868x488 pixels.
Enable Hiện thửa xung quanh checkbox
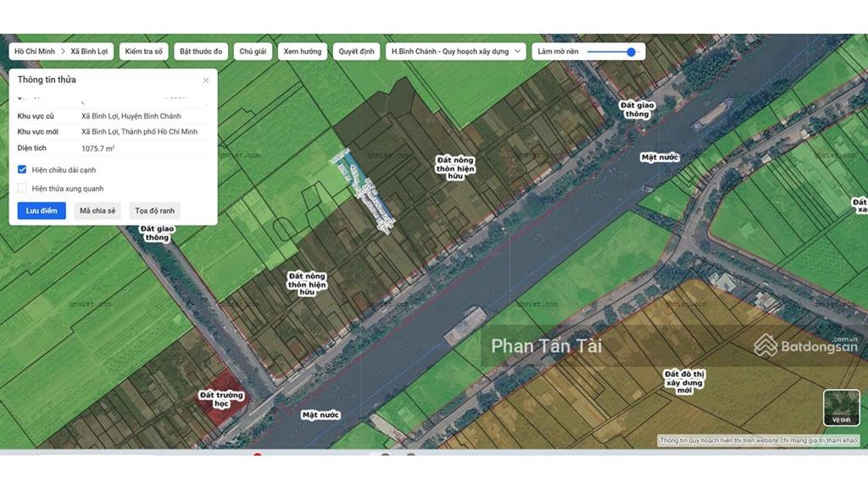click(x=23, y=188)
